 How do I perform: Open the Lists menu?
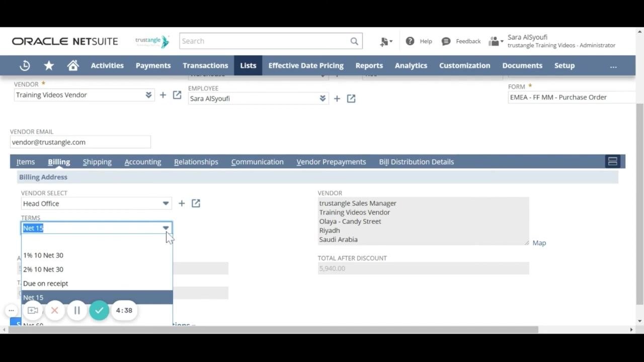[x=248, y=65]
